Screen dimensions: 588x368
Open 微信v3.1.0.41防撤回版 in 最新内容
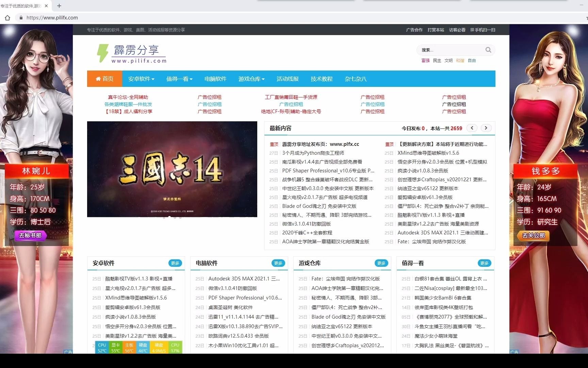[x=306, y=224]
